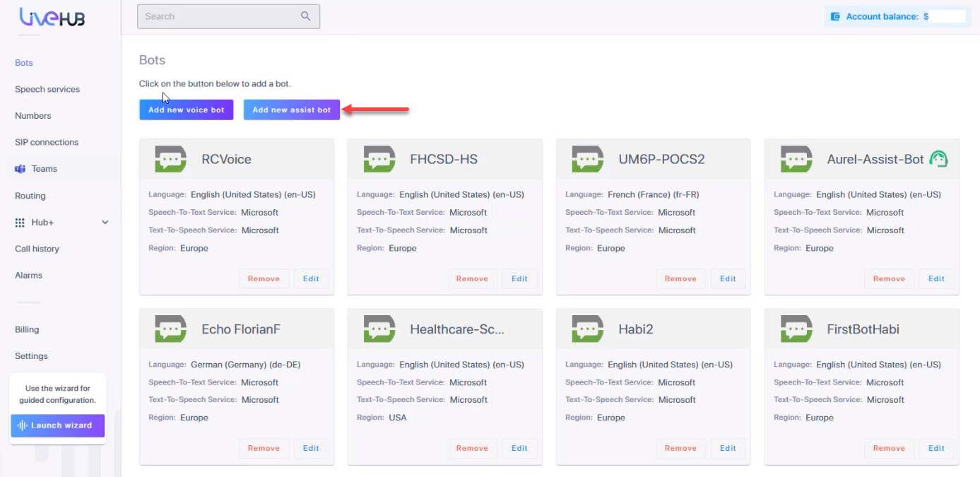
Task: Click the search magnifier icon
Action: tap(305, 16)
